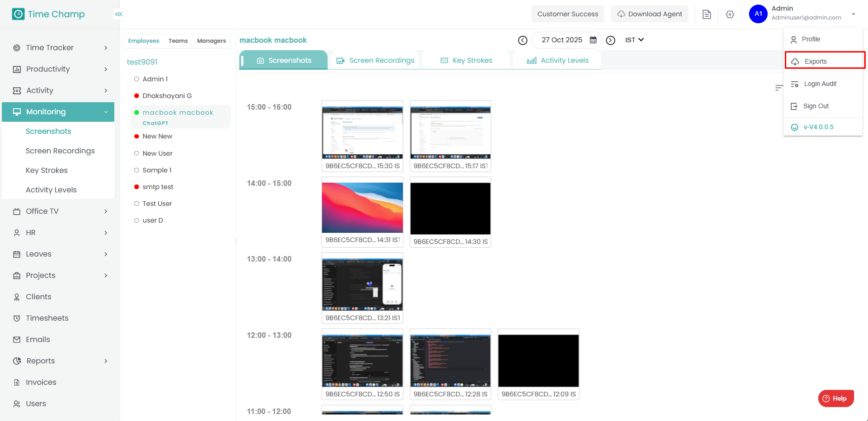The width and height of the screenshot is (868, 421).
Task: Click the Invoices document icon
Action: pyautogui.click(x=17, y=382)
